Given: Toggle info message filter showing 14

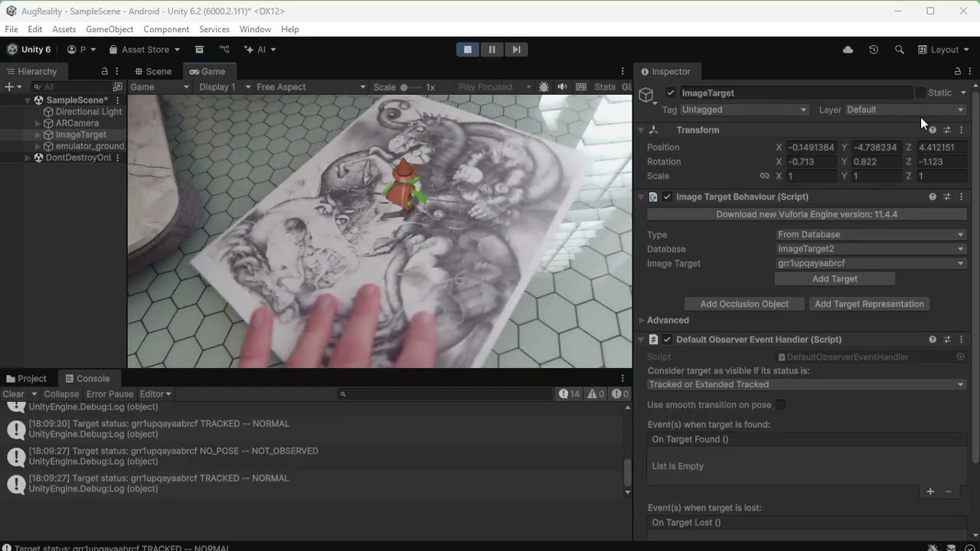Looking at the screenshot, I should pos(570,394).
